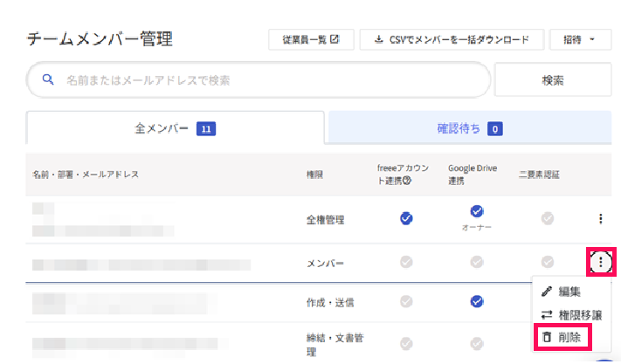Open the three-dot menu in 全権管理 row

tap(600, 218)
